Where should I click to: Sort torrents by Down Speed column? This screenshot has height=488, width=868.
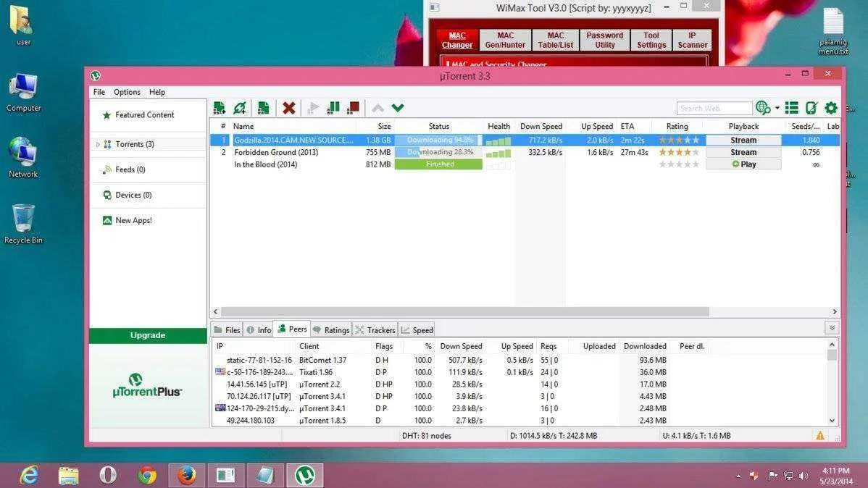click(541, 126)
